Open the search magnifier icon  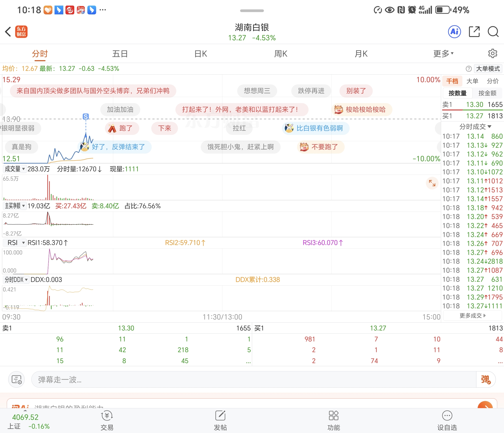(493, 32)
